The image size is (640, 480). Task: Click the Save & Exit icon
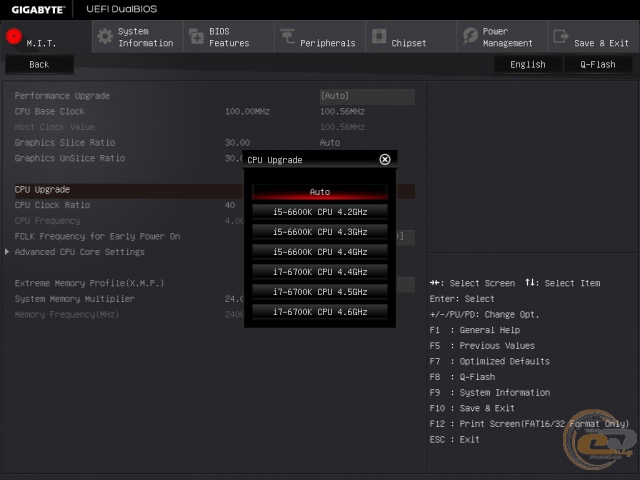pyautogui.click(x=560, y=37)
